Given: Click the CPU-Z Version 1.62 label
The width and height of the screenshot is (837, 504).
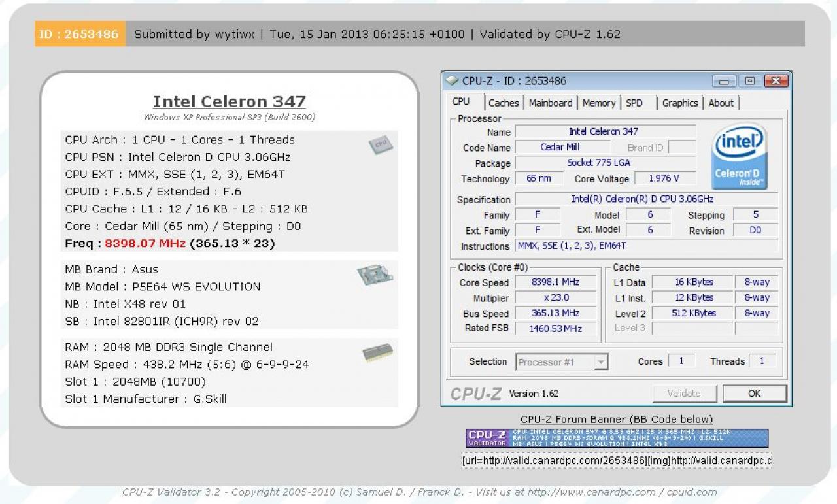Looking at the screenshot, I should pyautogui.click(x=534, y=394).
